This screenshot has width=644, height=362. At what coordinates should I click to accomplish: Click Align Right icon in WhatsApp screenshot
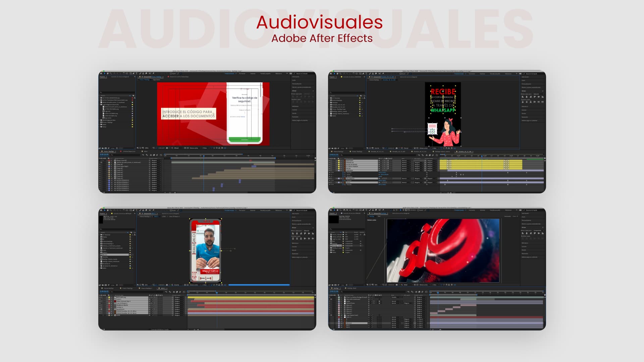[531, 97]
